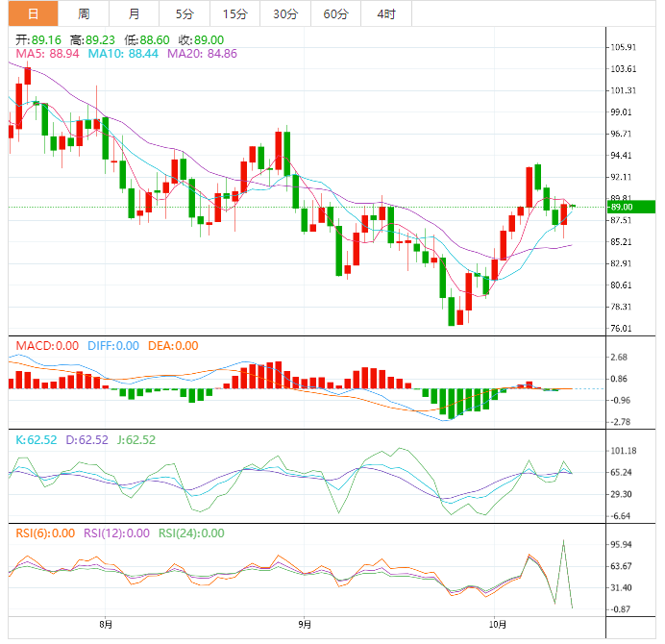This screenshot has height=644, width=665.
Task: Click the 101.18 KDJ axis label
Action: [623, 451]
